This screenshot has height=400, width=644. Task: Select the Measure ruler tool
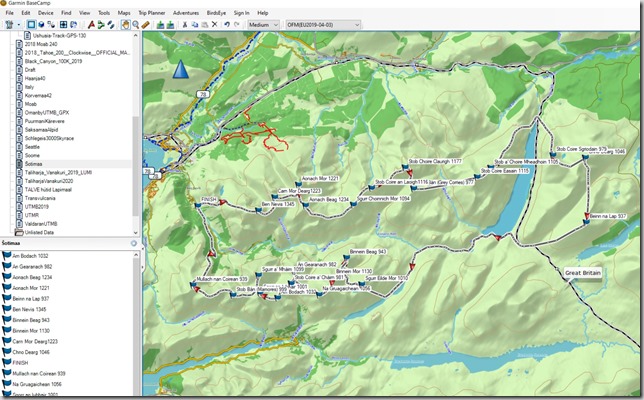(x=145, y=25)
